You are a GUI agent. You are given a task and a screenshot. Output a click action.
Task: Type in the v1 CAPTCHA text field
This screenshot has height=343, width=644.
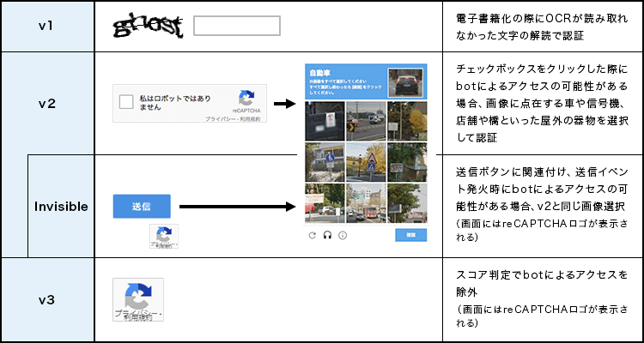click(x=237, y=26)
